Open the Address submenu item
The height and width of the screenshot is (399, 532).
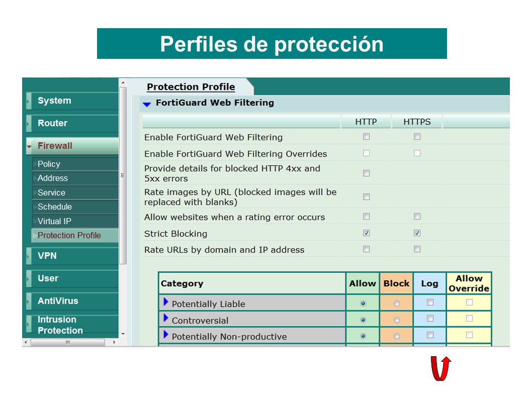75,178
